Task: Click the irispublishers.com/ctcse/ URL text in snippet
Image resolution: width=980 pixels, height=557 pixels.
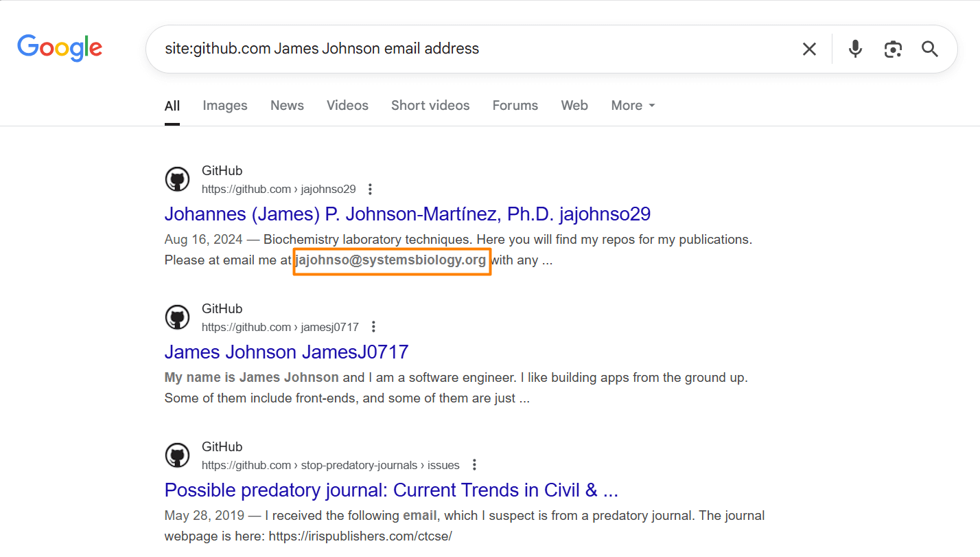Action: [x=360, y=536]
